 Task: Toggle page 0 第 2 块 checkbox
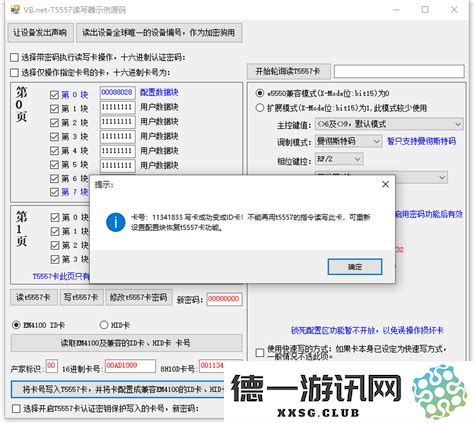coord(54,123)
